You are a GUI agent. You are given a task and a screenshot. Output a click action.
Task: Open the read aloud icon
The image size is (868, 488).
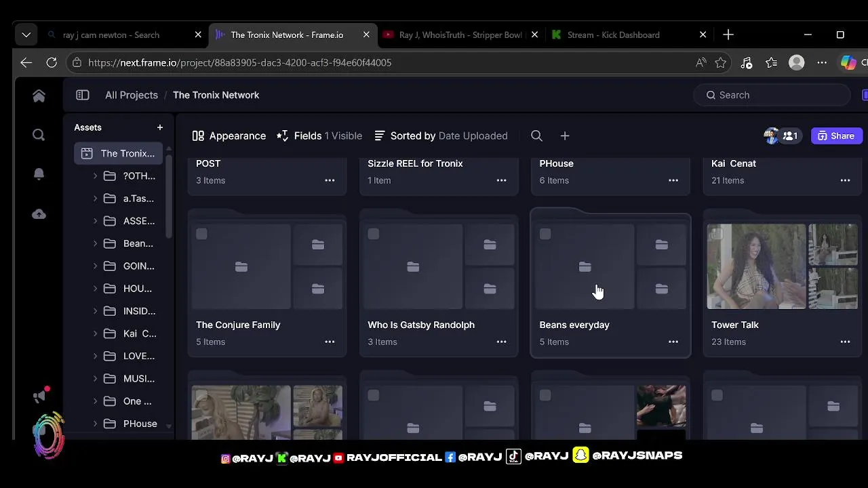click(701, 62)
